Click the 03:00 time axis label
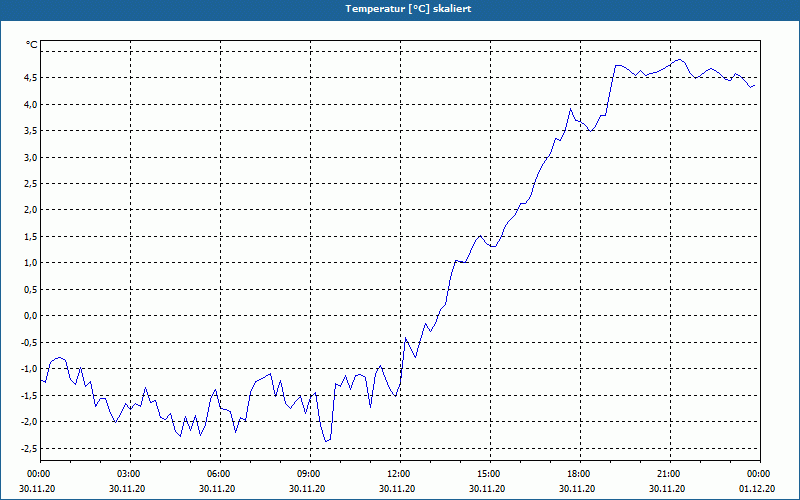 [x=130, y=474]
